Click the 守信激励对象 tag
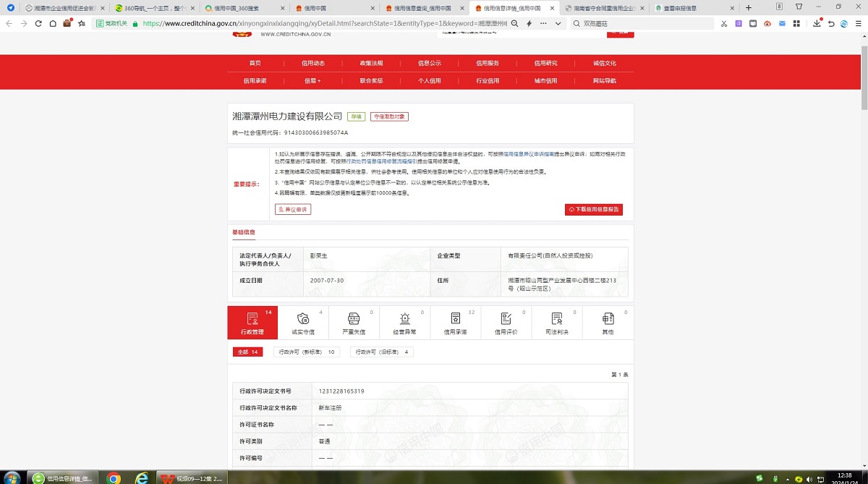Image resolution: width=868 pixels, height=484 pixels. point(389,116)
